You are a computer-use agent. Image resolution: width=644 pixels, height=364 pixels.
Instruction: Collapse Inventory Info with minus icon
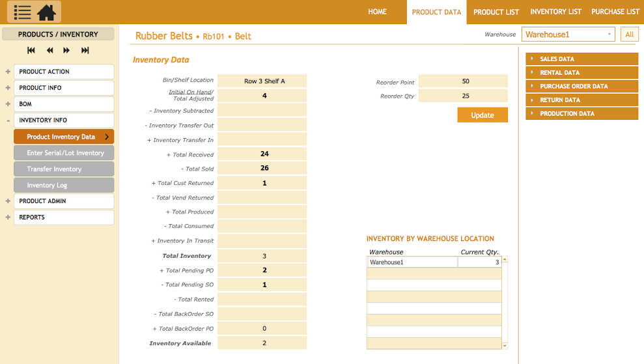pyautogui.click(x=8, y=120)
